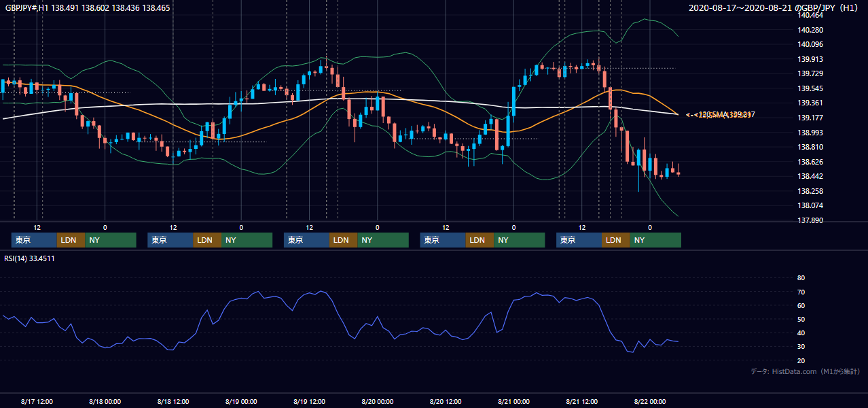
Task: Click the RSI scale value 20
Action: click(x=801, y=360)
